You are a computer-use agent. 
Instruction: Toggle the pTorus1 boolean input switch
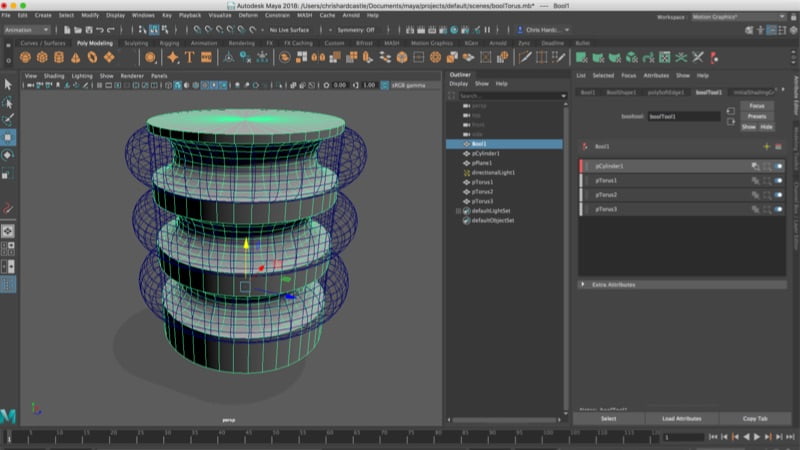[x=778, y=180]
